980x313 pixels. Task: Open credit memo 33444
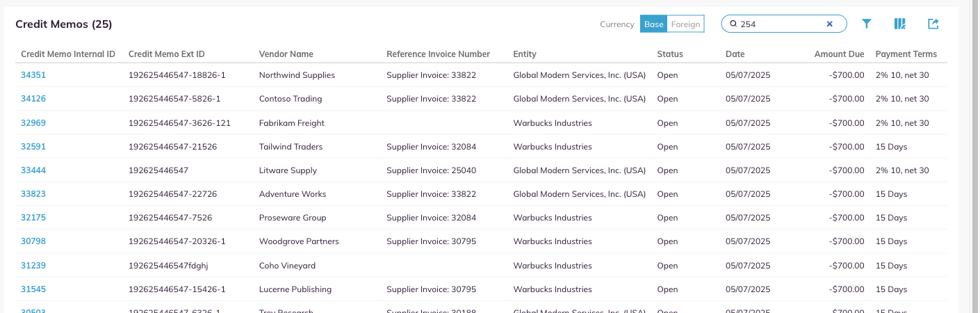tap(33, 170)
